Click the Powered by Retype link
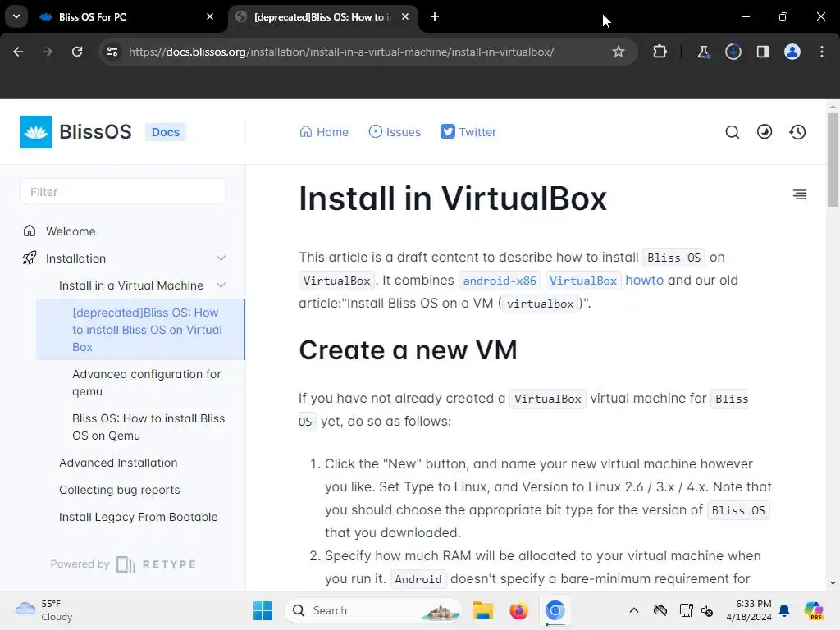The image size is (840, 630). [123, 564]
